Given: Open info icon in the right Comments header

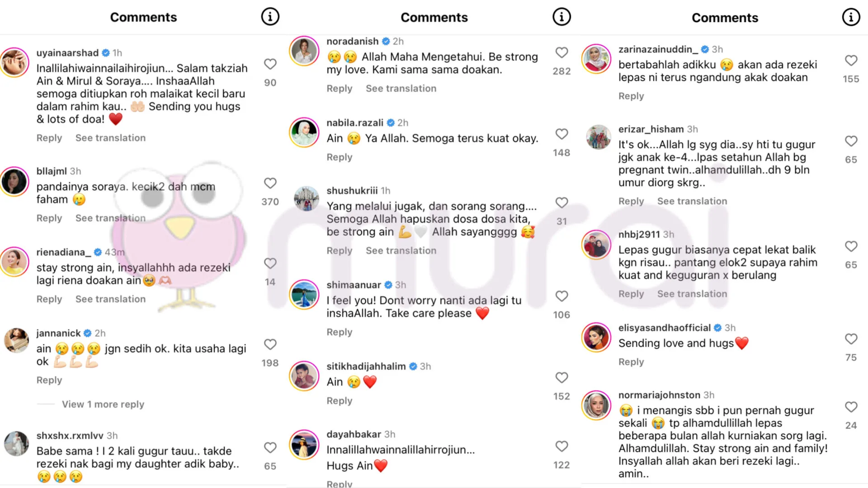Looking at the screenshot, I should 851,17.
